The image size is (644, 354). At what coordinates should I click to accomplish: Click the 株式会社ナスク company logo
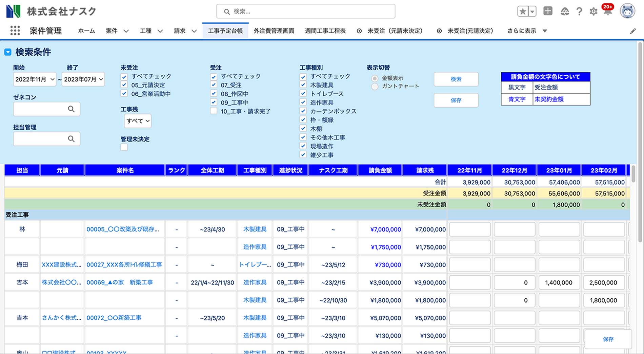pos(52,11)
